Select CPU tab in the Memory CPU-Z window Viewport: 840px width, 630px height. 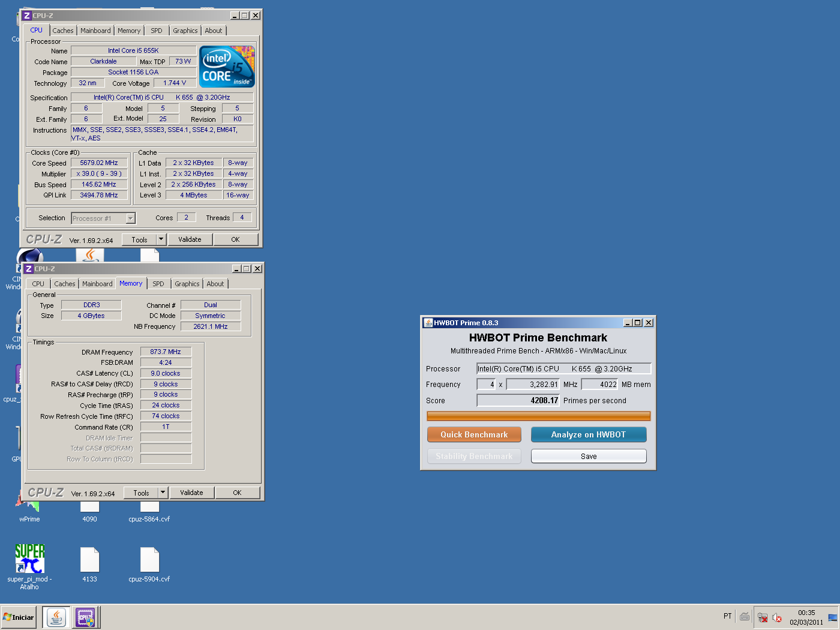click(x=38, y=284)
